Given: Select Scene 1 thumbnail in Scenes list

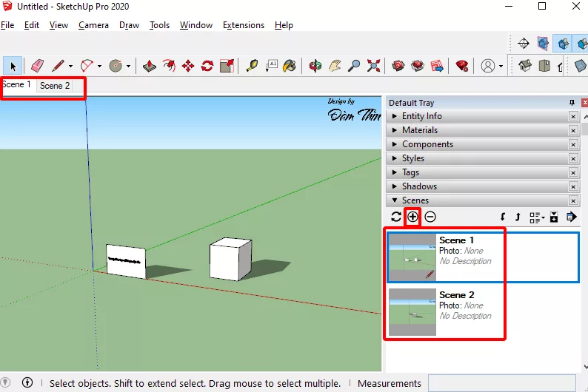Looking at the screenshot, I should tap(412, 257).
